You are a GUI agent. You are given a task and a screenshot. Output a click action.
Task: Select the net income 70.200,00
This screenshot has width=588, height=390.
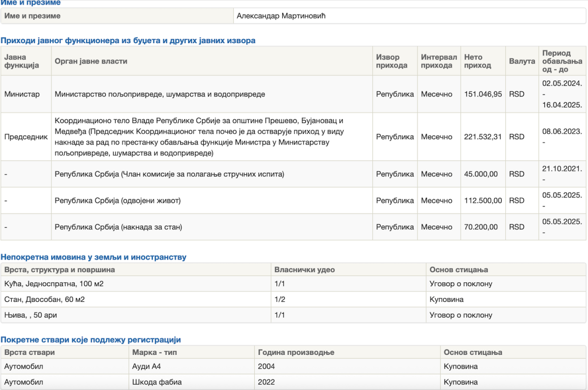(x=481, y=227)
